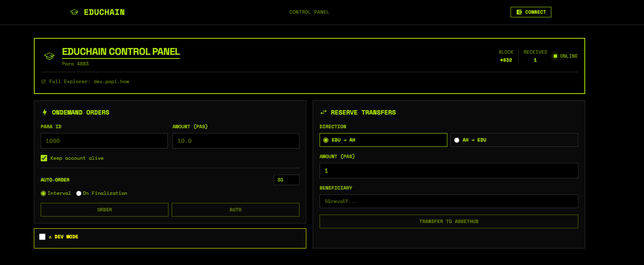Click the Auto button

235,210
